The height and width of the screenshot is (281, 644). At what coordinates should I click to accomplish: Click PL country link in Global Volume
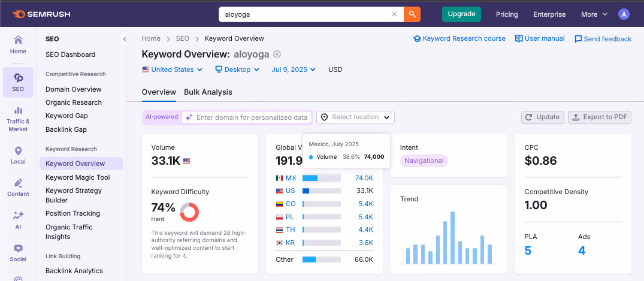(290, 217)
